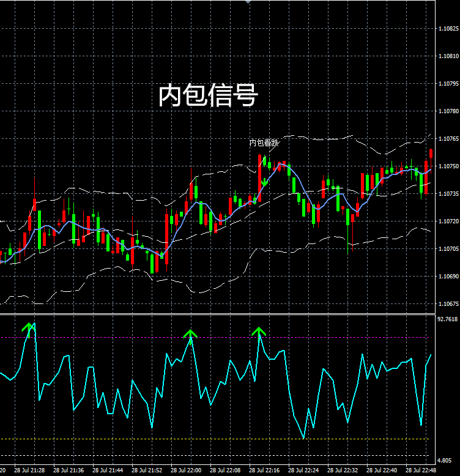Click time label 28 Jul 21:28
The height and width of the screenshot is (476, 460).
(29, 470)
